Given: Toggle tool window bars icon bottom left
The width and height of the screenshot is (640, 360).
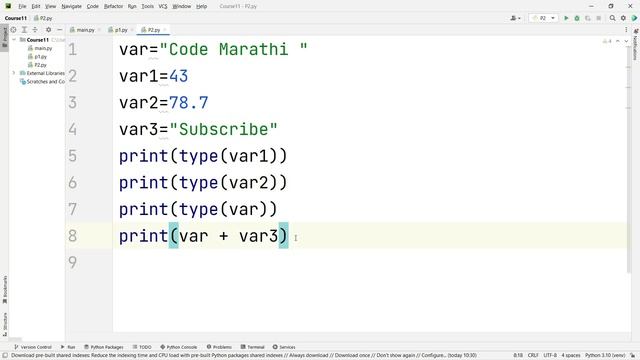Looking at the screenshot, I should 4,356.
